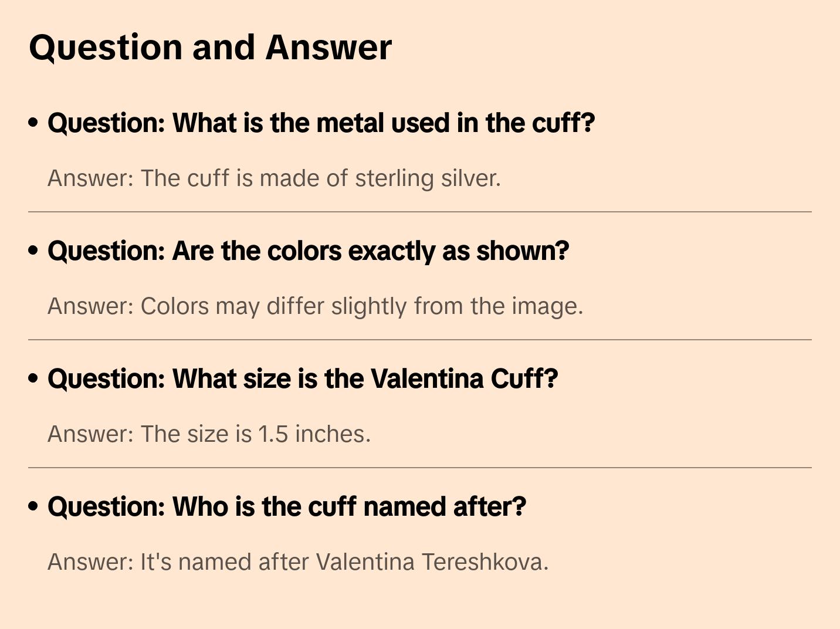The width and height of the screenshot is (840, 629).
Task: Click the divider line below the size answer
Action: point(419,468)
